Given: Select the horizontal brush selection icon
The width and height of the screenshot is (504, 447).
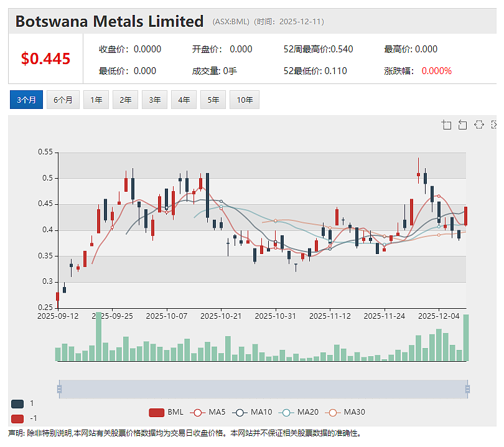Looking at the screenshot, I should [478, 125].
